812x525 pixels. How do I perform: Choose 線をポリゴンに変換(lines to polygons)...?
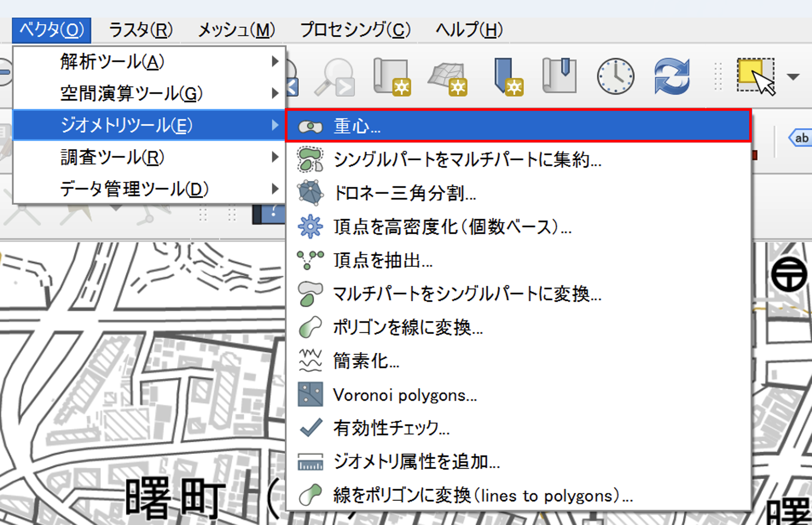519,495
